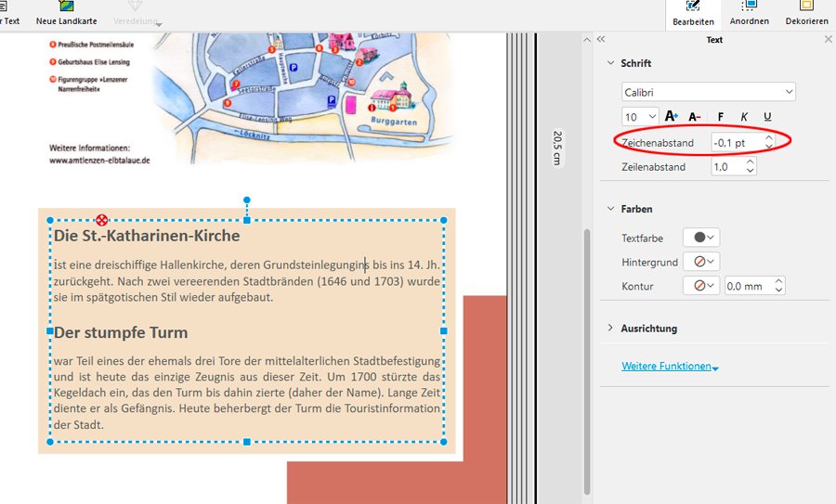Open the Dekorieren tab
836x504 pixels.
(806, 13)
